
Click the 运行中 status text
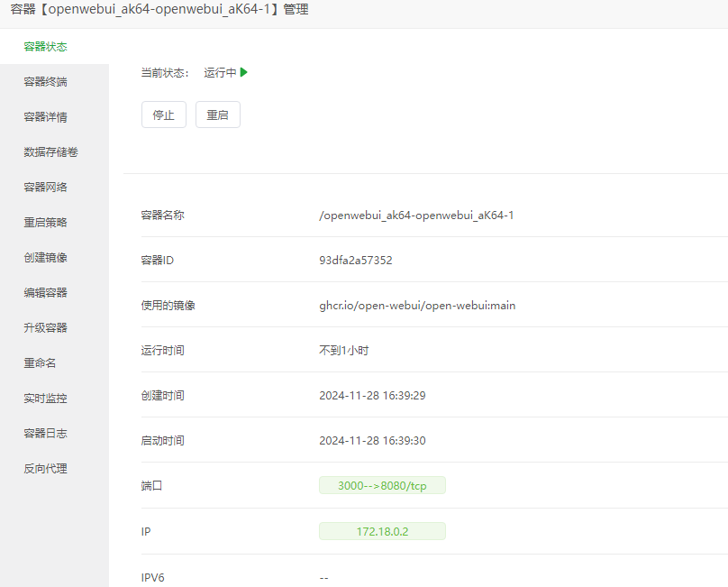[220, 72]
